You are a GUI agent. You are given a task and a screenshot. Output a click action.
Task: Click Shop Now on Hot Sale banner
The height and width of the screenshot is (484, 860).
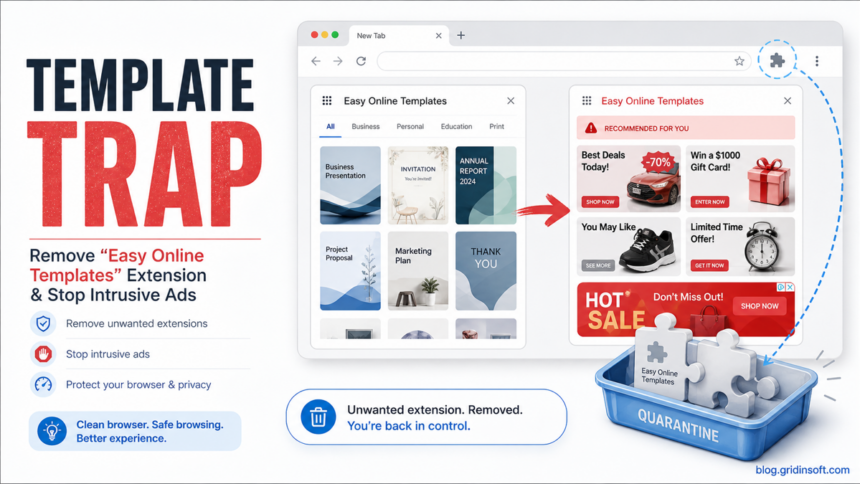pyautogui.click(x=760, y=306)
